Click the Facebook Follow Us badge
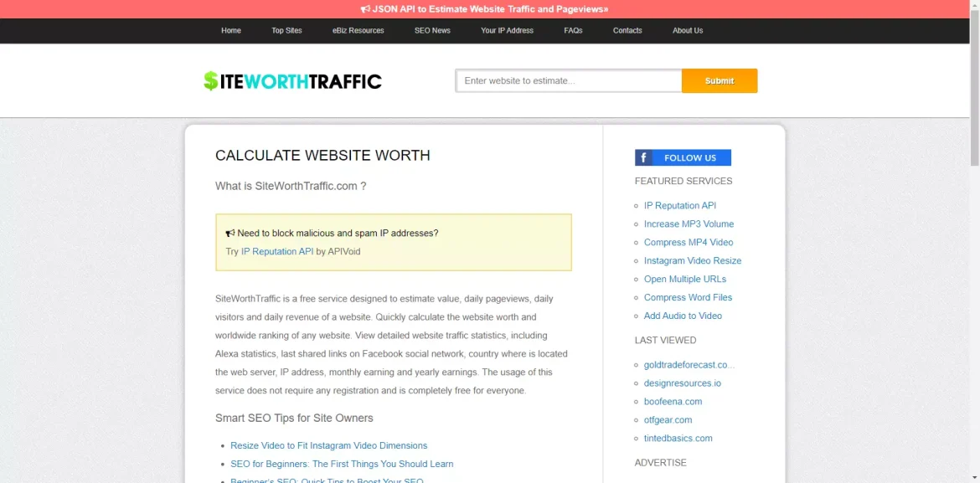Image resolution: width=980 pixels, height=483 pixels. point(683,157)
